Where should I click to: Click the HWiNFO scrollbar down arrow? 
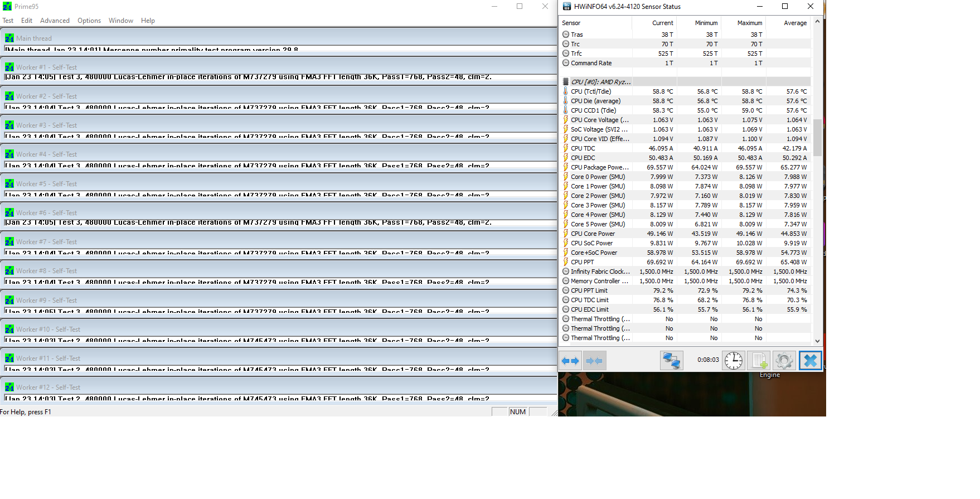pyautogui.click(x=817, y=341)
